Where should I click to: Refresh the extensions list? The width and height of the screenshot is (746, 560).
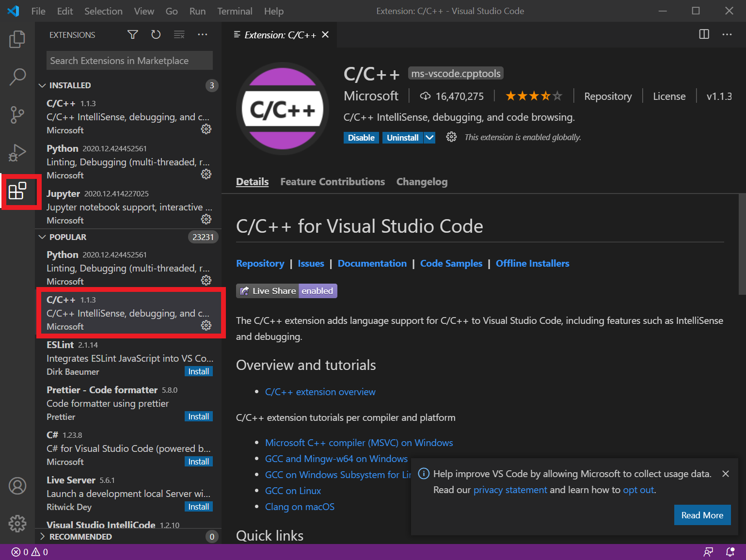[156, 34]
